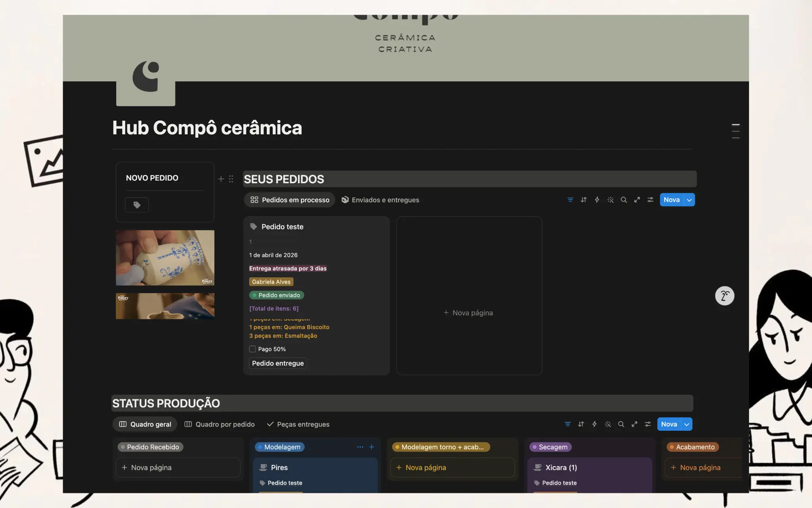Open automations lightning icon in STATUS PRODUÇÃO
812x508 pixels.
594,424
